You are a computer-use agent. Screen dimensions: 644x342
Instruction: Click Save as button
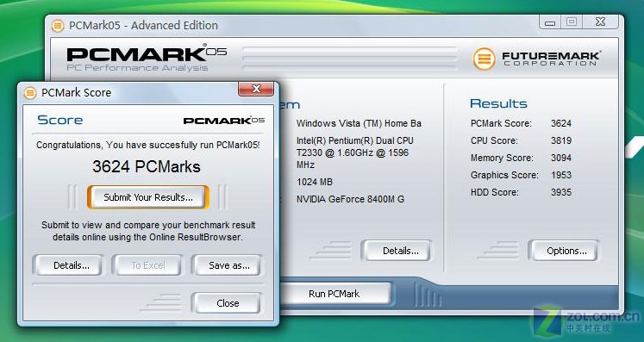coord(227,265)
